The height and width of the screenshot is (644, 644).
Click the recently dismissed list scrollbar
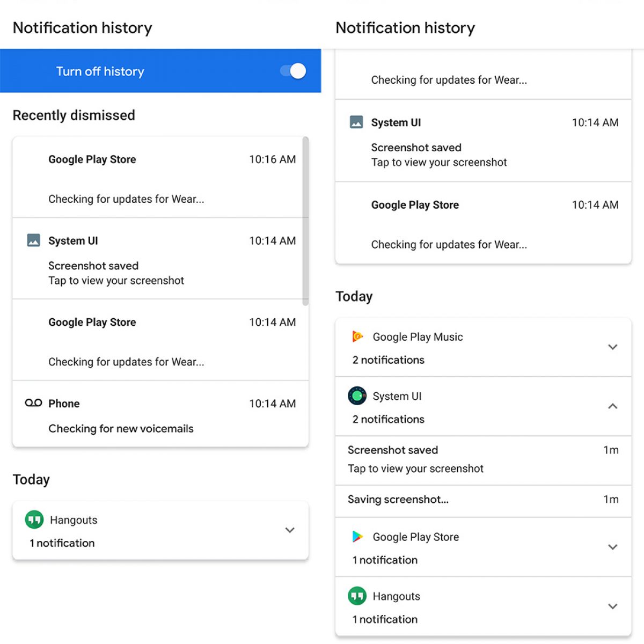pos(305,220)
